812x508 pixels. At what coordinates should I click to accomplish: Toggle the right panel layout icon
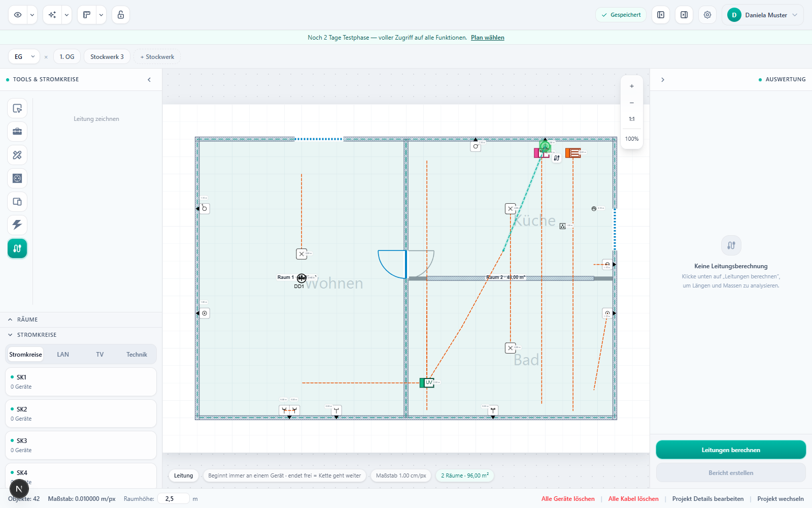pyautogui.click(x=684, y=15)
